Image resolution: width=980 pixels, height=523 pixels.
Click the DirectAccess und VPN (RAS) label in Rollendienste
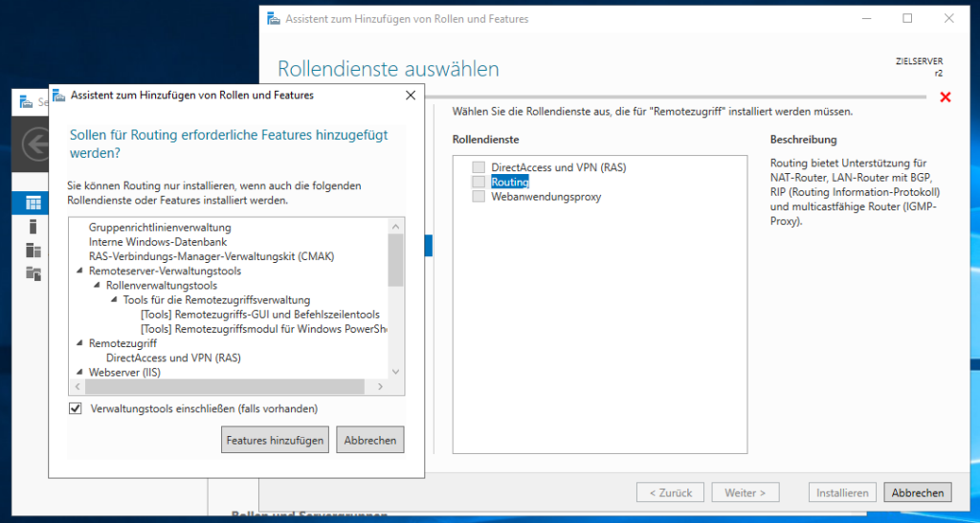(559, 167)
